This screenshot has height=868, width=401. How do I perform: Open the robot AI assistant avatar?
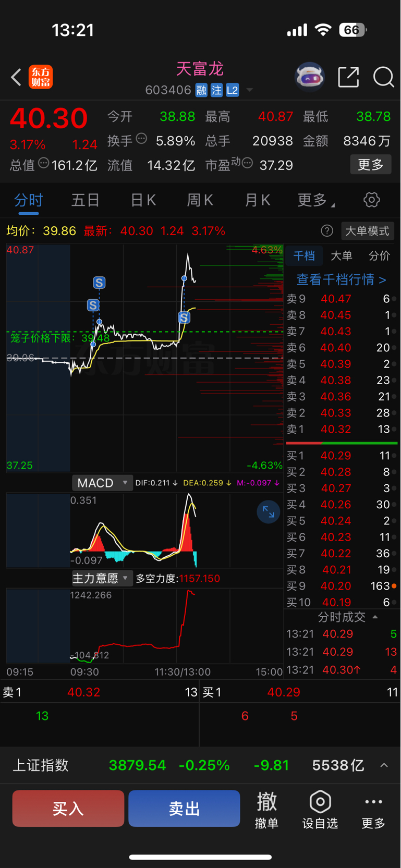click(x=310, y=77)
